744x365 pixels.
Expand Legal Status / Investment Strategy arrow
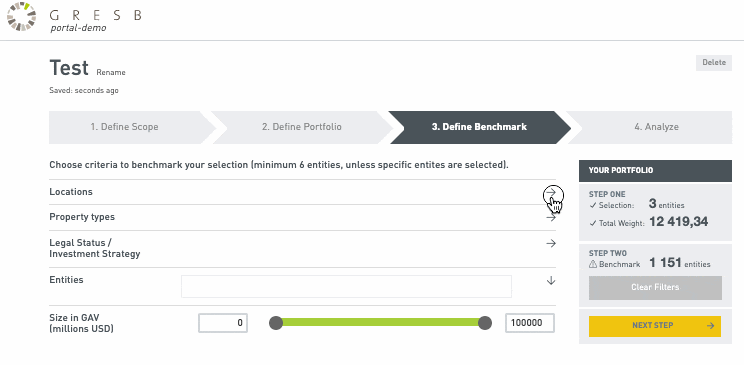[x=551, y=243]
